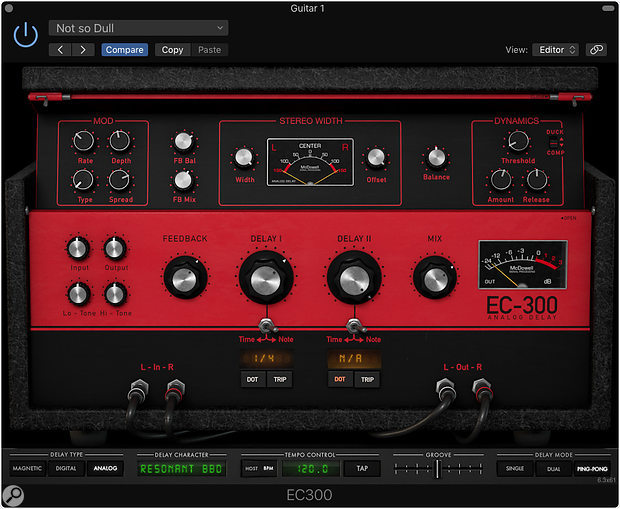620x509 pixels.
Task: Toggle the Duck/Comp switch
Action: [554, 142]
